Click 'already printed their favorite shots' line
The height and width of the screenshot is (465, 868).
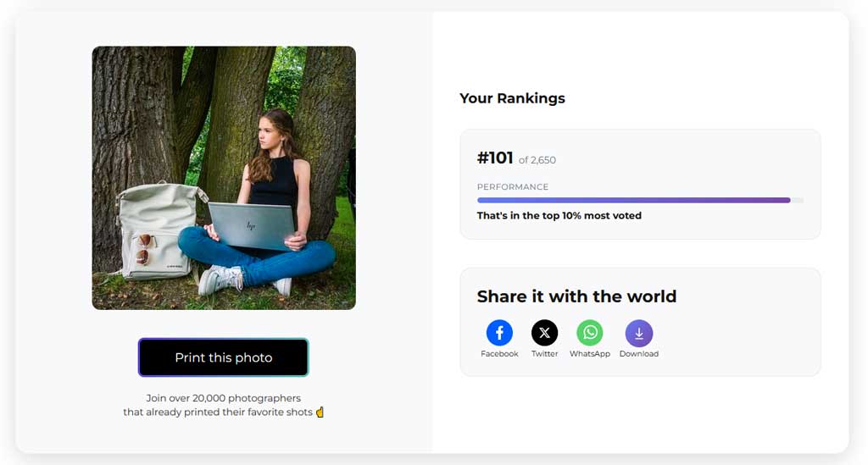tap(218, 412)
